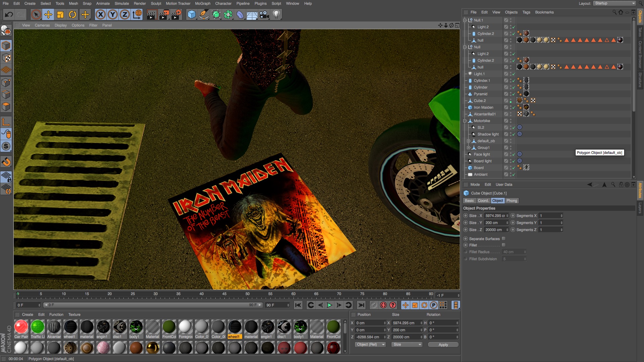Expand the default_ob group
The image size is (644, 362).
(469, 141)
